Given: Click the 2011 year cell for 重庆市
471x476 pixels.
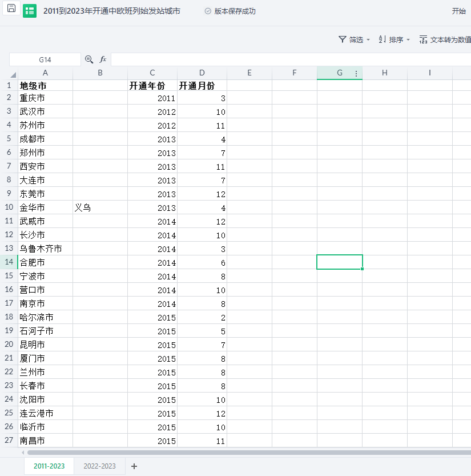Looking at the screenshot, I should point(152,98).
